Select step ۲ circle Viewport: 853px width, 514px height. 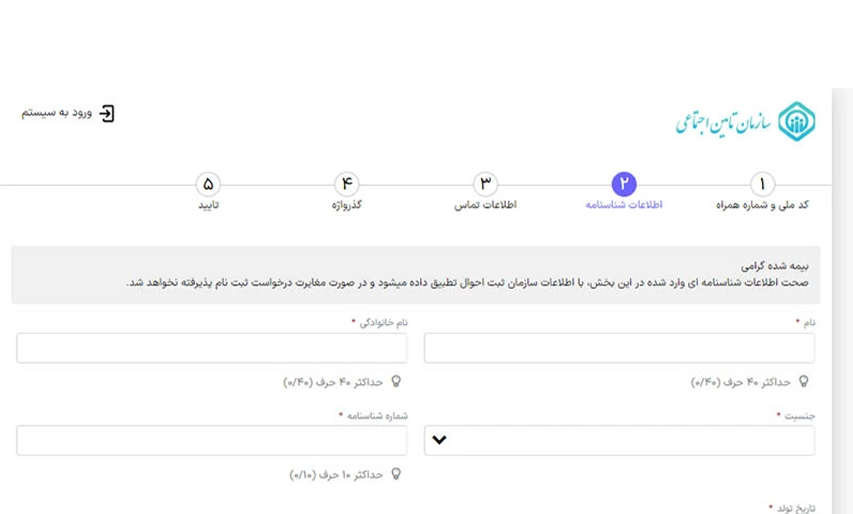pyautogui.click(x=624, y=184)
